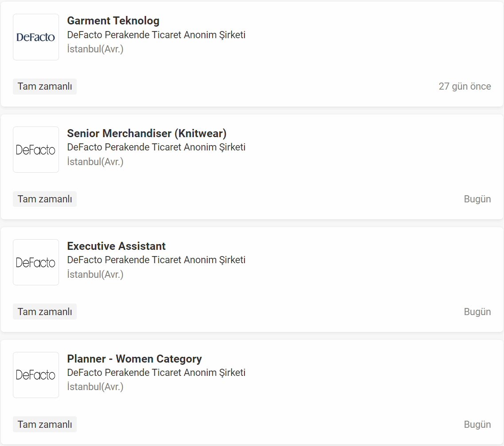Select Tam zamanlı tag on Senior Merchandiser card
This screenshot has height=446, width=504.
pyautogui.click(x=45, y=199)
